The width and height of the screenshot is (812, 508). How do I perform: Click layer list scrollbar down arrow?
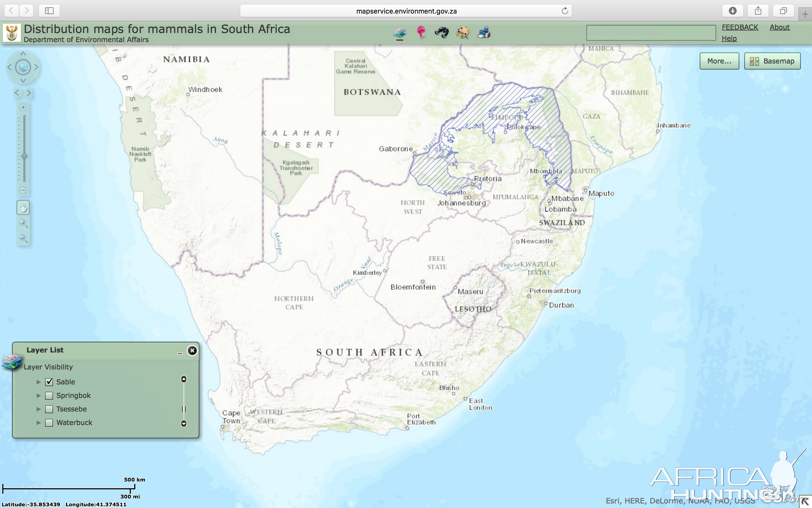184,423
